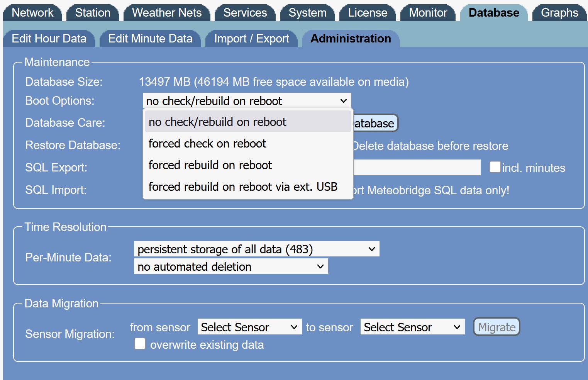Open the Graphs tab
The height and width of the screenshot is (380, 588).
coord(559,12)
